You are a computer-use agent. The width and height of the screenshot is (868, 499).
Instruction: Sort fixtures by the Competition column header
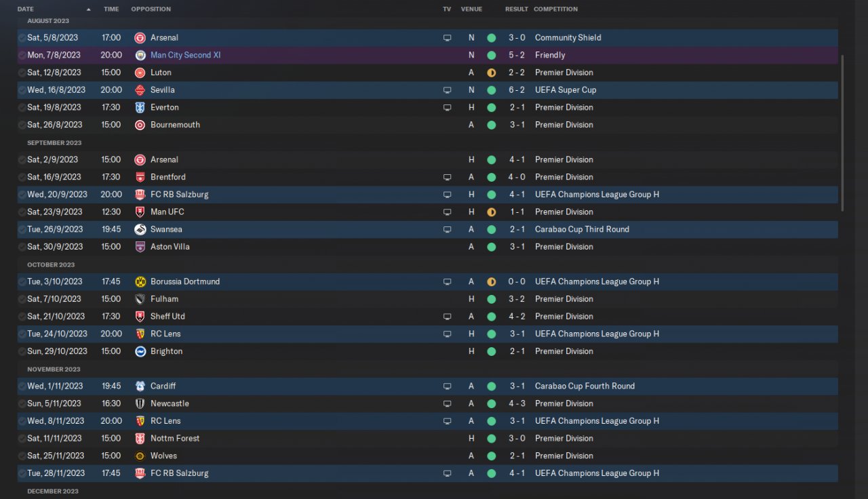tap(555, 9)
